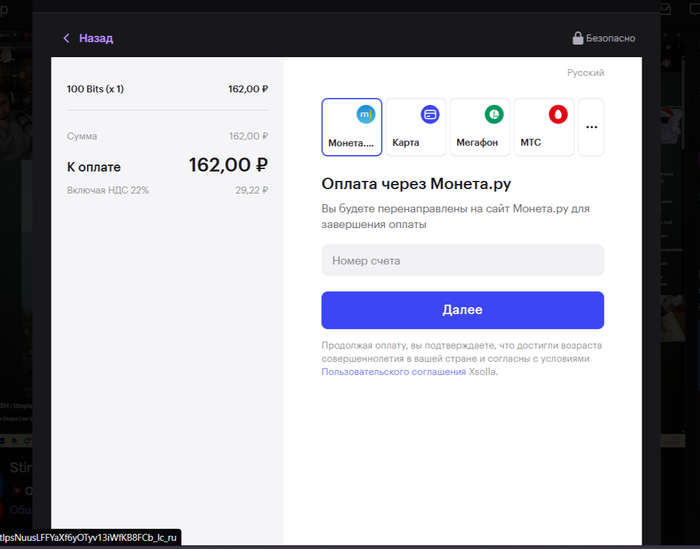Choose the Мегафон payment method label

point(477,143)
